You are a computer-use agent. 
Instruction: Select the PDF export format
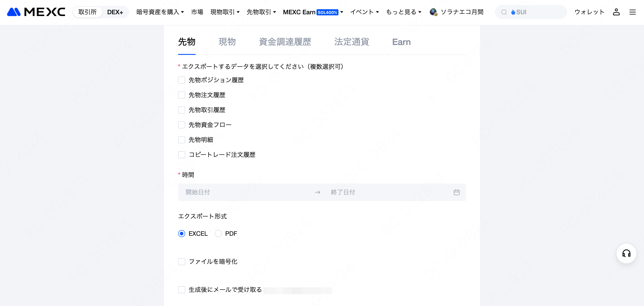tap(218, 233)
